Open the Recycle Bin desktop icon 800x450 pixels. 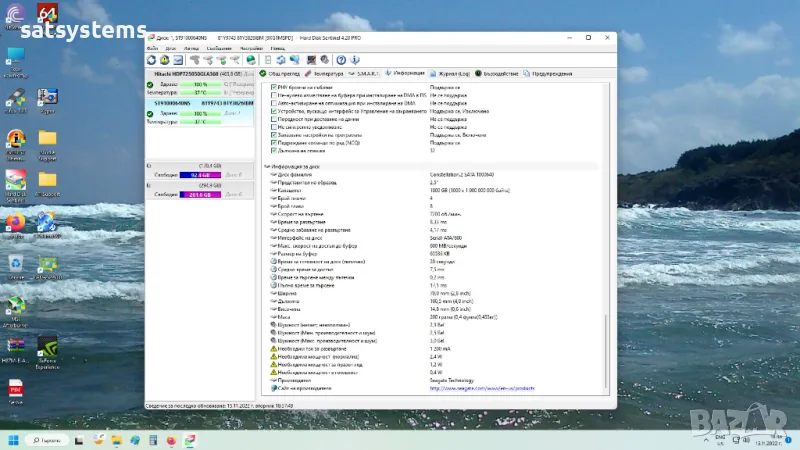point(17,263)
